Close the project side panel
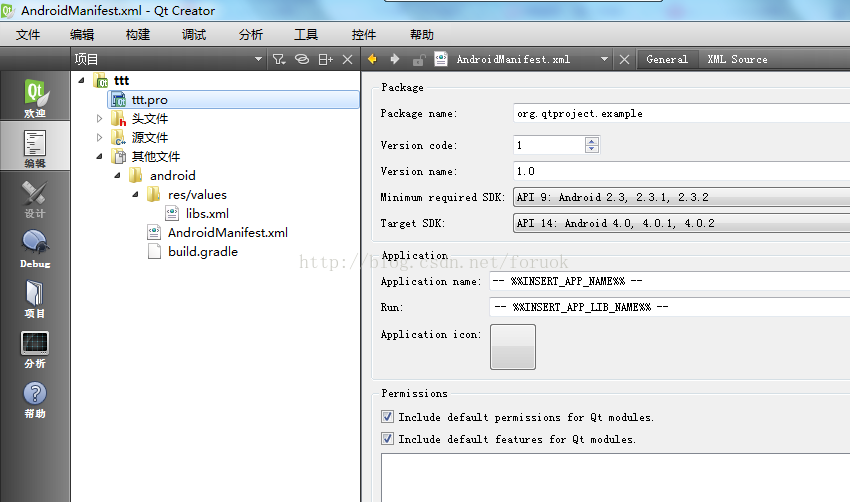 point(347,59)
